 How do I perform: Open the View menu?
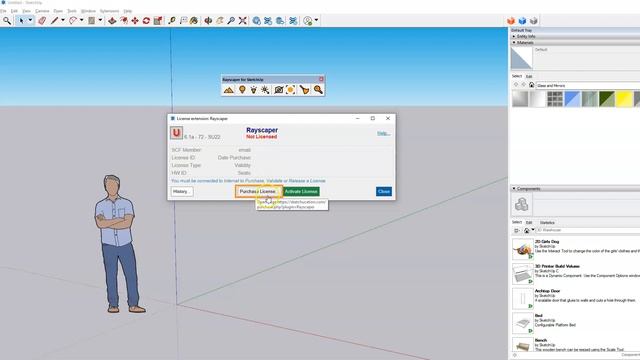[x=27, y=11]
